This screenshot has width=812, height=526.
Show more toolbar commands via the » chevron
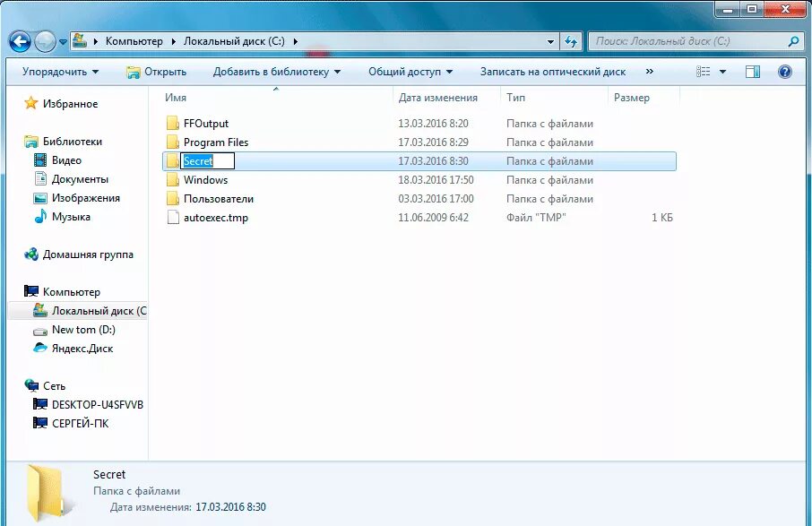[x=650, y=72]
